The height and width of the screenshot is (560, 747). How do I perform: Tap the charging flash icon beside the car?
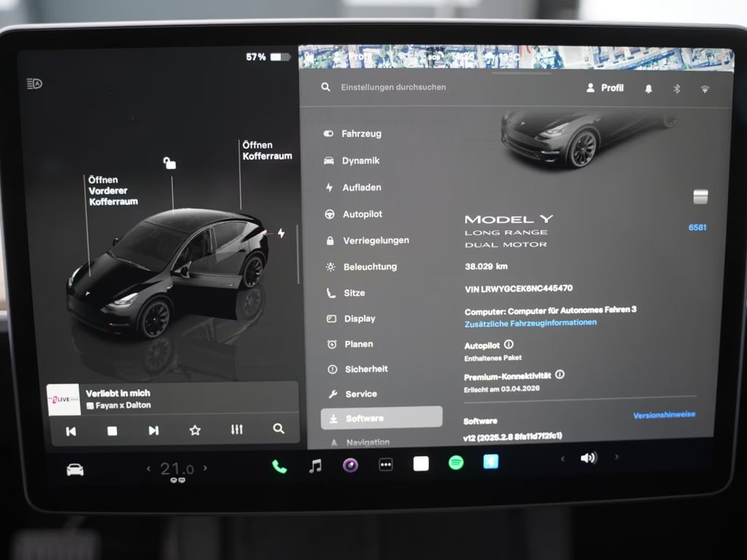tap(281, 231)
